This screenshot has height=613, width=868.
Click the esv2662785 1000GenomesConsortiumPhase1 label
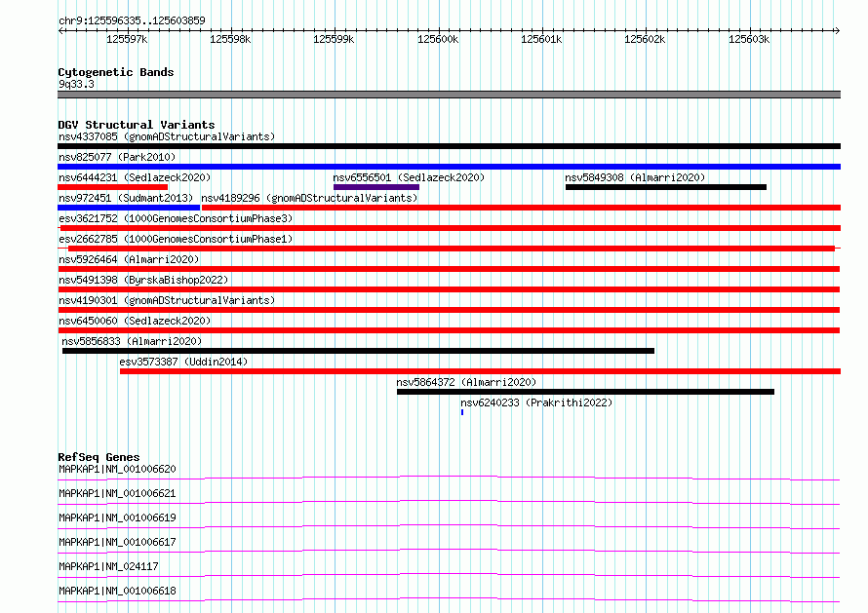[176, 239]
